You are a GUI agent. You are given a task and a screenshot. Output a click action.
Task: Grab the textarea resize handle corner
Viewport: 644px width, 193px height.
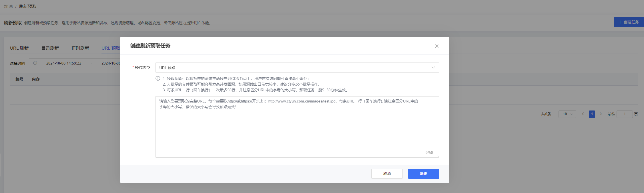click(x=437, y=156)
